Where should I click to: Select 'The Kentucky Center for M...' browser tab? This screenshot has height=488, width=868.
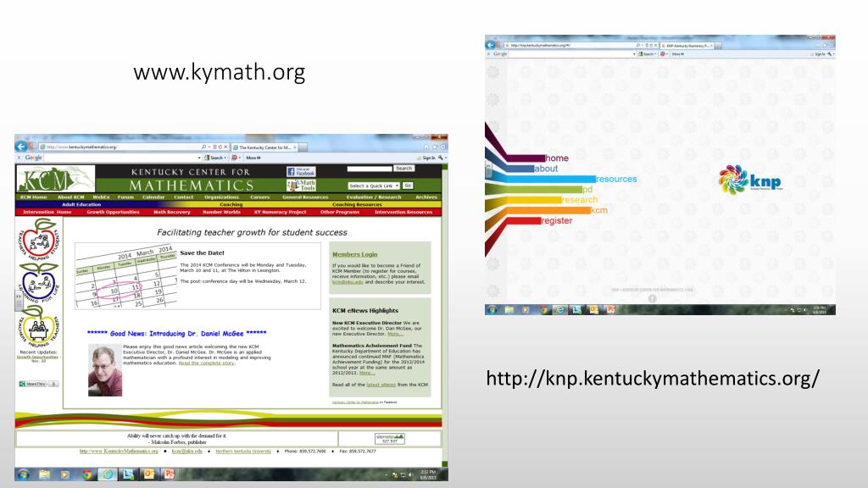click(x=264, y=147)
